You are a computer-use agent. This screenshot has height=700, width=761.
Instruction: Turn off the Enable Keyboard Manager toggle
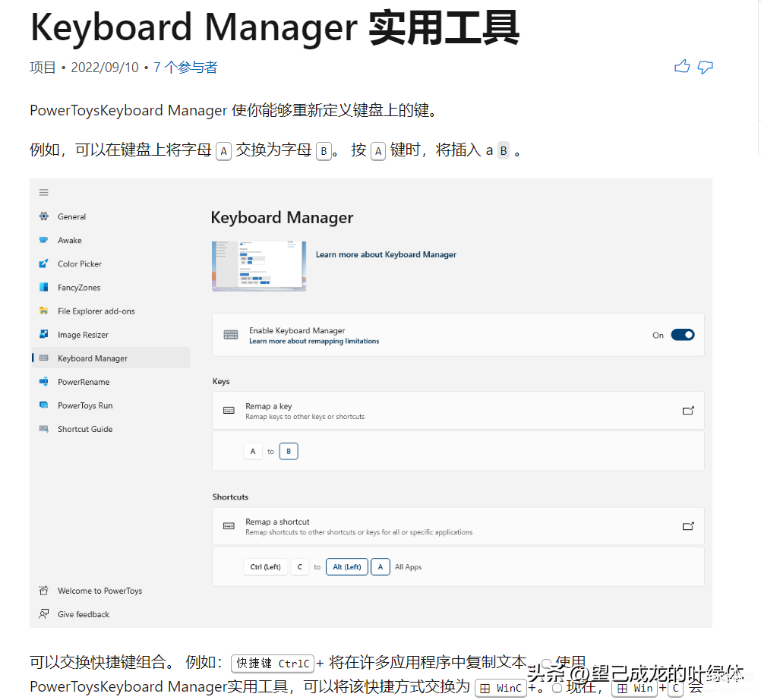pos(682,335)
